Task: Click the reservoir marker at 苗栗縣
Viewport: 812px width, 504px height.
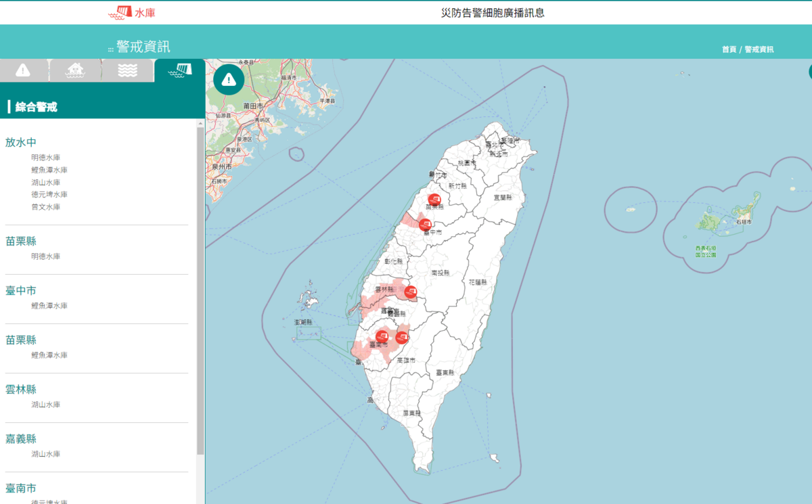Action: pos(434,199)
